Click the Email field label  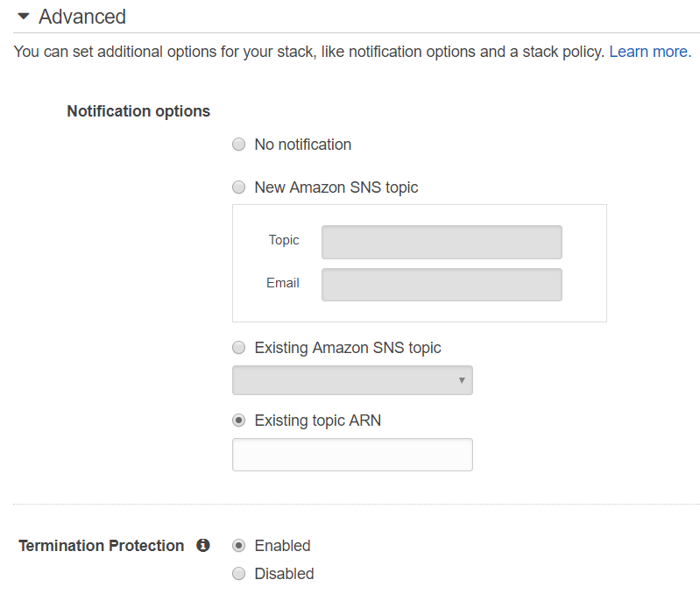click(x=283, y=283)
